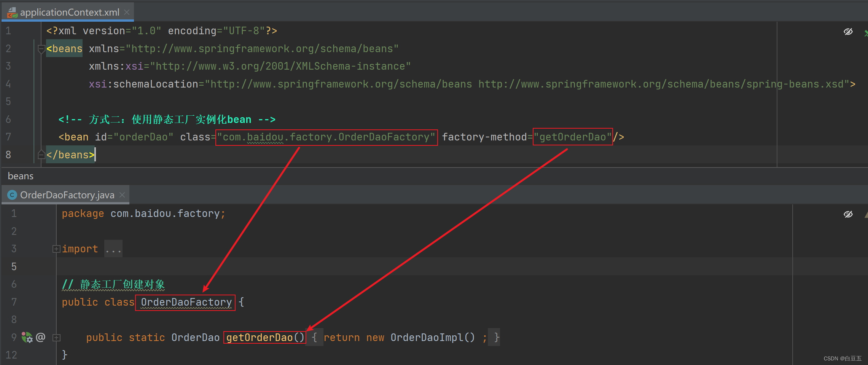Click the fold marker beside the closing </beans> tag
Image resolution: width=868 pixels, height=365 pixels.
(41, 155)
